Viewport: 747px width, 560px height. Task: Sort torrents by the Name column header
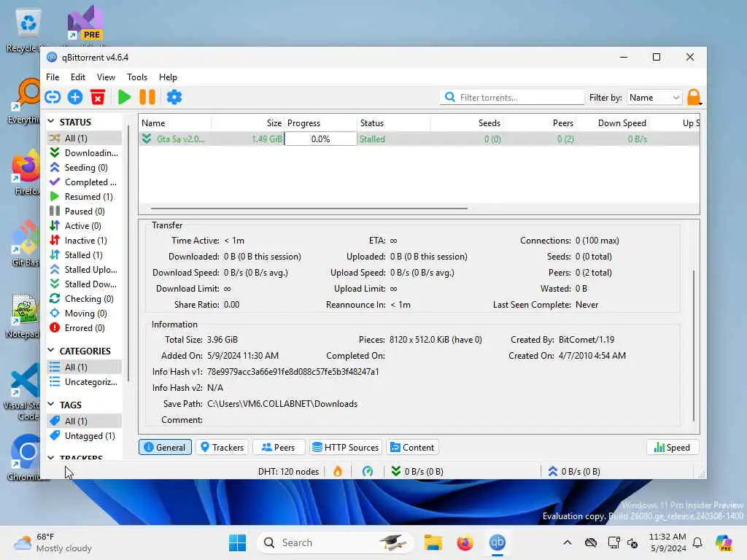coord(175,122)
